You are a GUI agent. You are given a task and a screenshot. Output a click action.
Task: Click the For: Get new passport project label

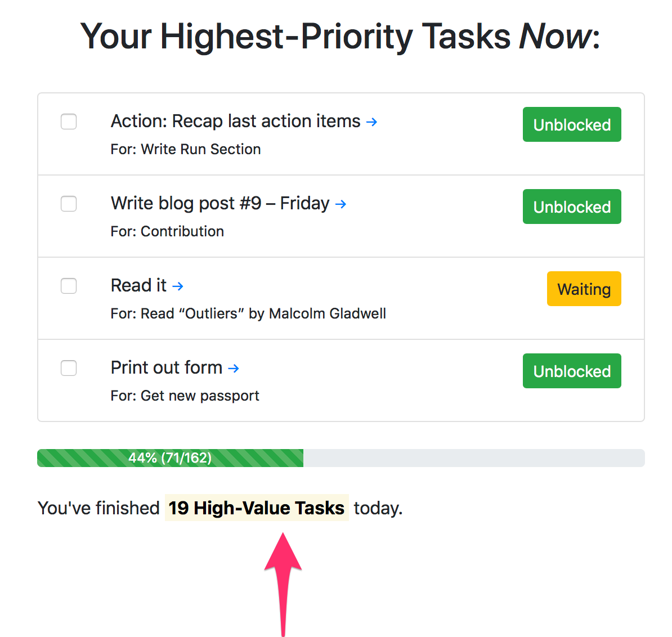pyautogui.click(x=185, y=396)
